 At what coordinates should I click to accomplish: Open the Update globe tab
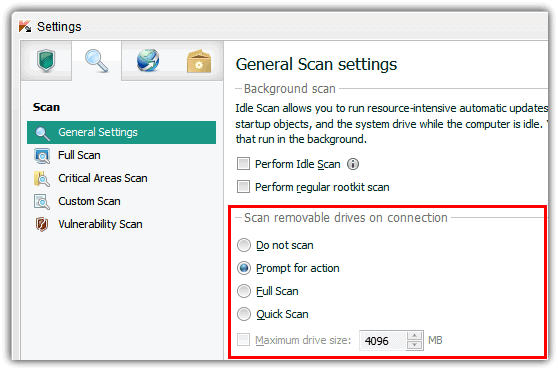pyautogui.click(x=148, y=60)
